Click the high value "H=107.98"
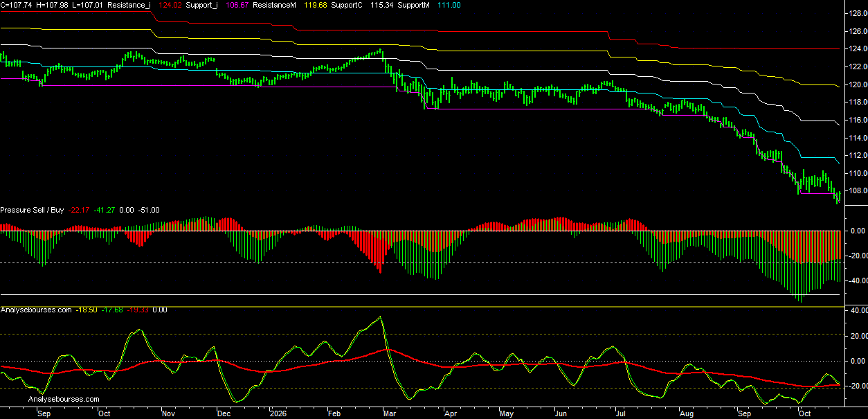 [52, 5]
